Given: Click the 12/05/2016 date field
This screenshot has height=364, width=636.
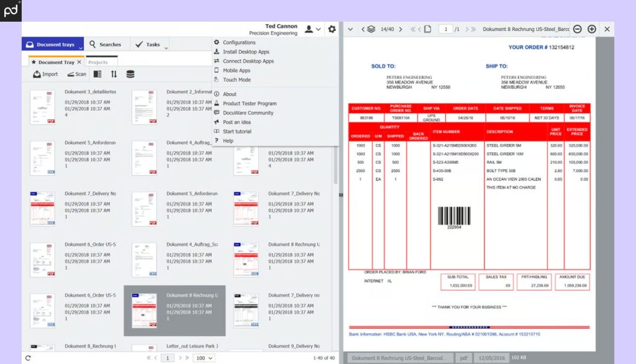Looking at the screenshot, I should pos(492,358).
